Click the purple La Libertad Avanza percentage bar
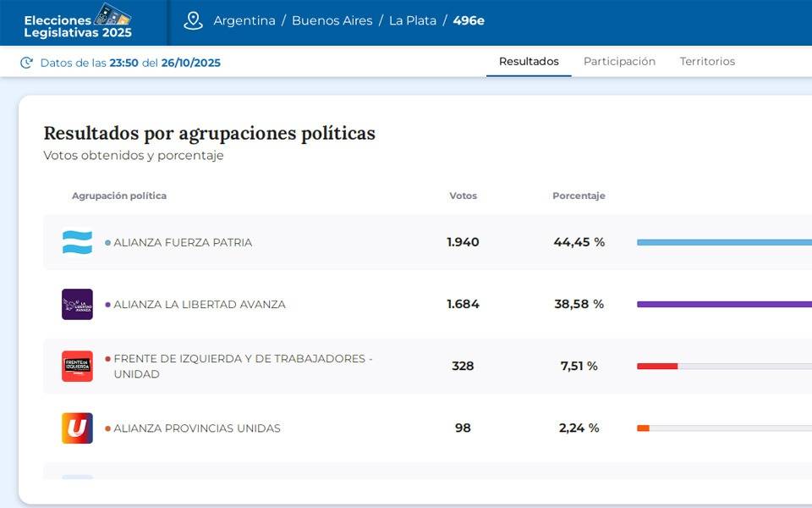 pyautogui.click(x=723, y=304)
